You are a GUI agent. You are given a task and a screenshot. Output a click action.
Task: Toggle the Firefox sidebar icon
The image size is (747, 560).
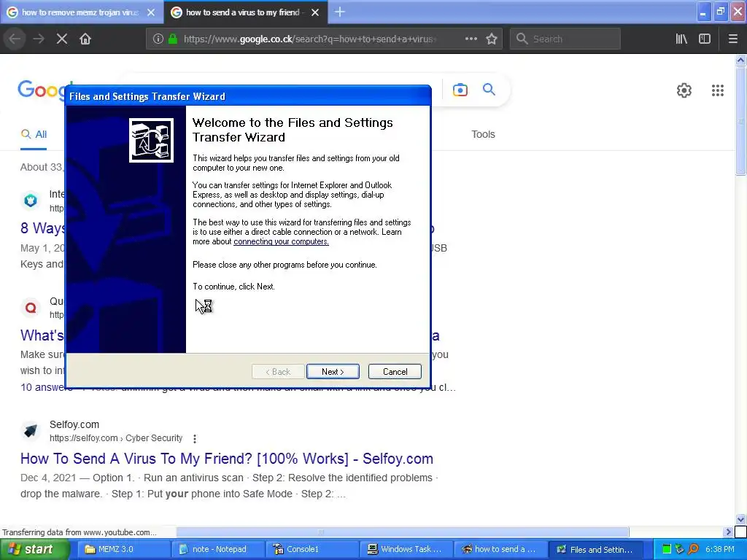pyautogui.click(x=705, y=39)
